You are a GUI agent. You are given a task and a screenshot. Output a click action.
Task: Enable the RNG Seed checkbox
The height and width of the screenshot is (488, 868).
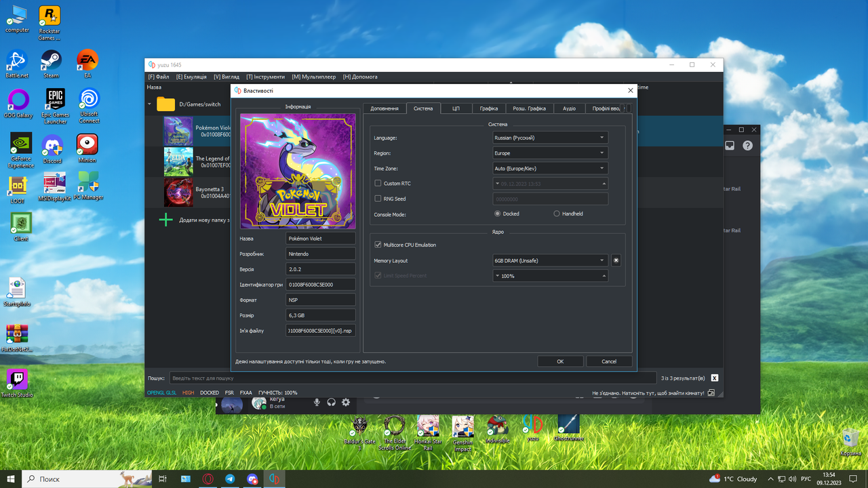click(378, 199)
